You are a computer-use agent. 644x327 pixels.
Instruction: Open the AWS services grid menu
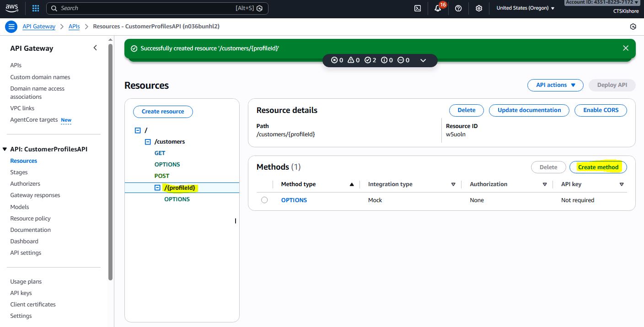click(36, 8)
